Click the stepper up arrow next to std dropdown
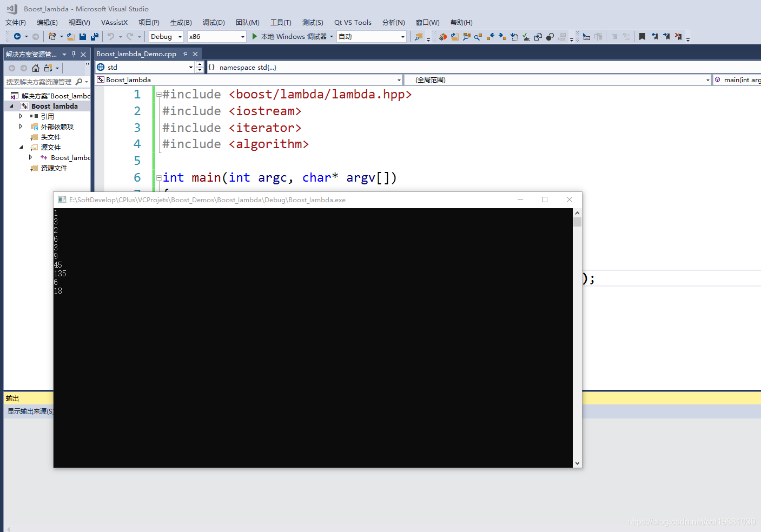Viewport: 761px width, 532px height. tap(200, 64)
